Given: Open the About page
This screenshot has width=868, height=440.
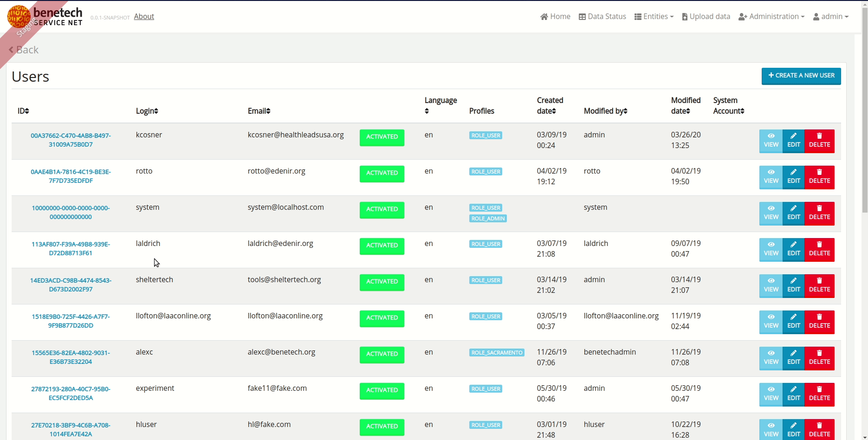Looking at the screenshot, I should click(x=144, y=16).
